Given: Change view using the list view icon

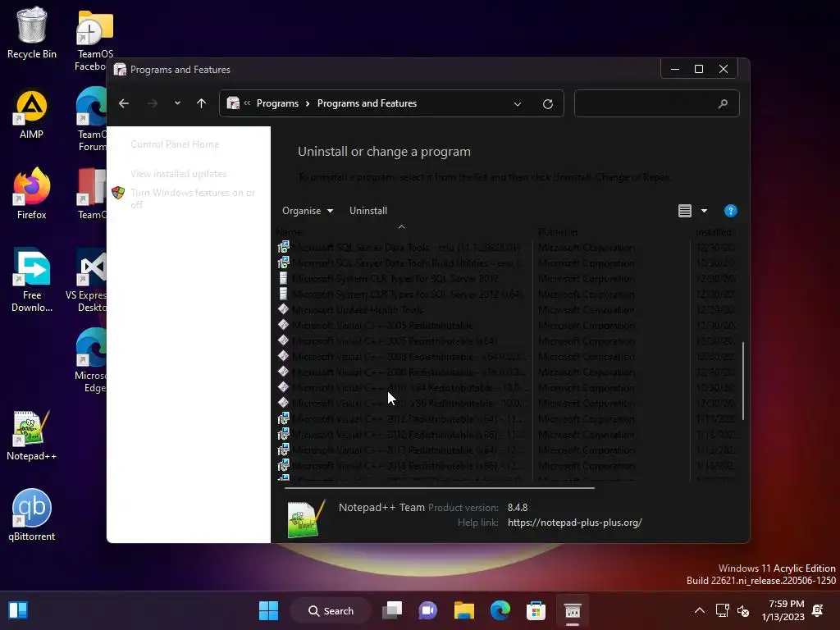Looking at the screenshot, I should [x=685, y=211].
